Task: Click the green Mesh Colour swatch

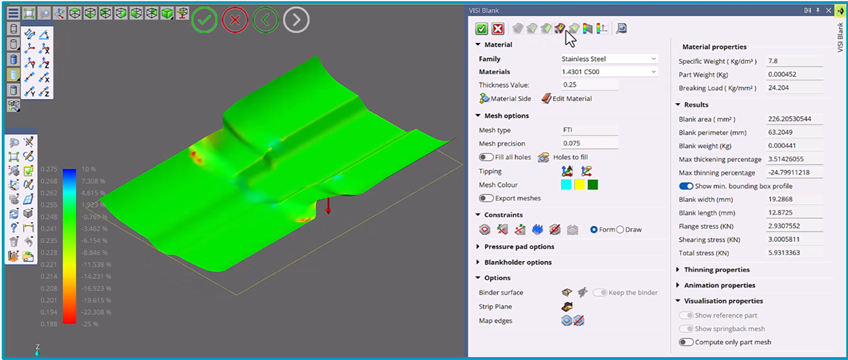Action: coord(593,185)
